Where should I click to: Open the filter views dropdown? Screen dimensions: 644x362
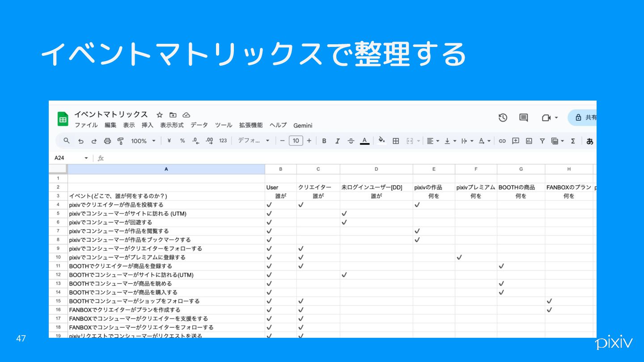[x=558, y=141]
